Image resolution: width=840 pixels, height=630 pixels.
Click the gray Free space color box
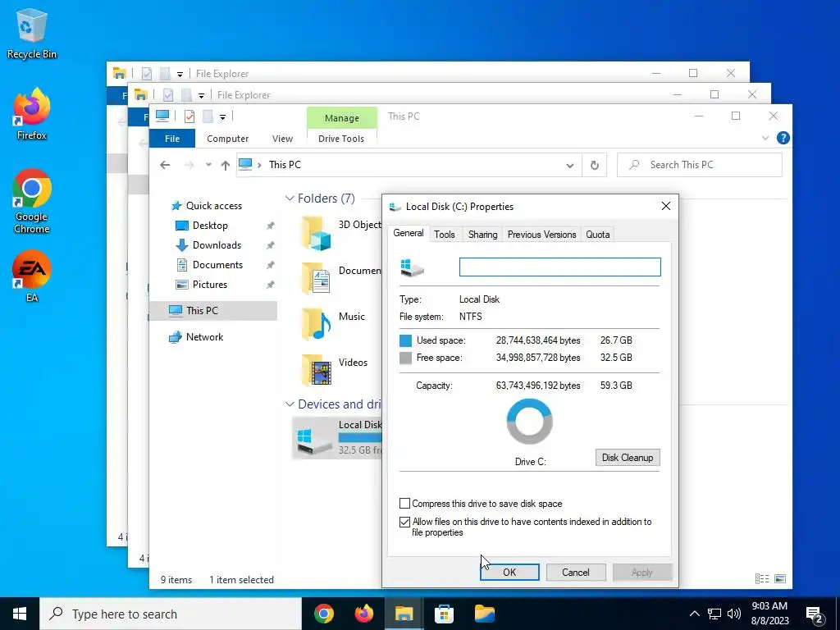pos(405,358)
